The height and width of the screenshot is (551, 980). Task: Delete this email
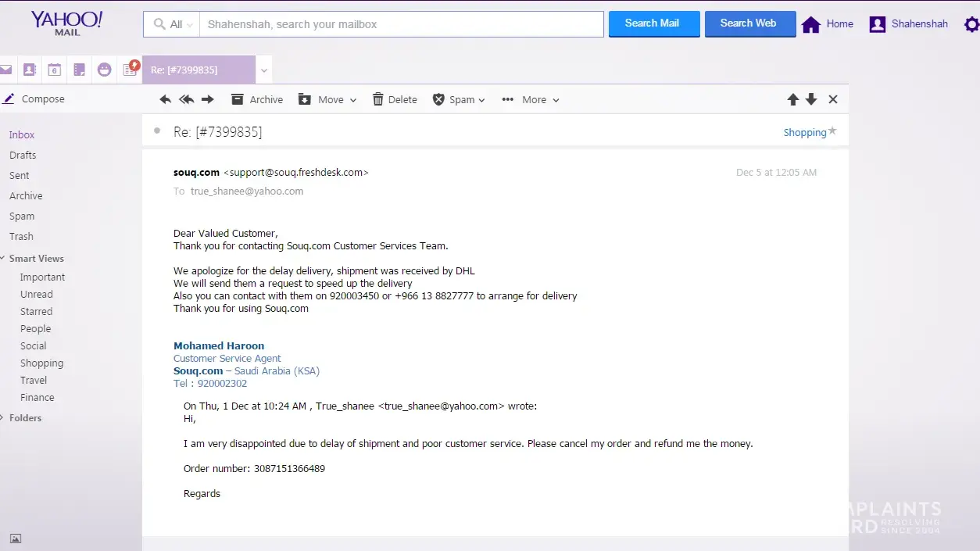coord(395,99)
